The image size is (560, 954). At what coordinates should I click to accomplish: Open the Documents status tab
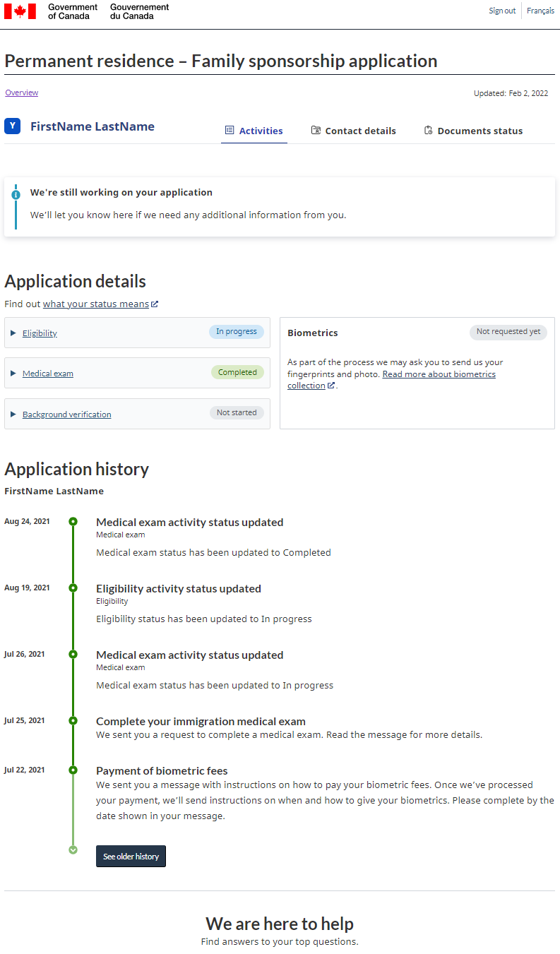click(x=480, y=131)
